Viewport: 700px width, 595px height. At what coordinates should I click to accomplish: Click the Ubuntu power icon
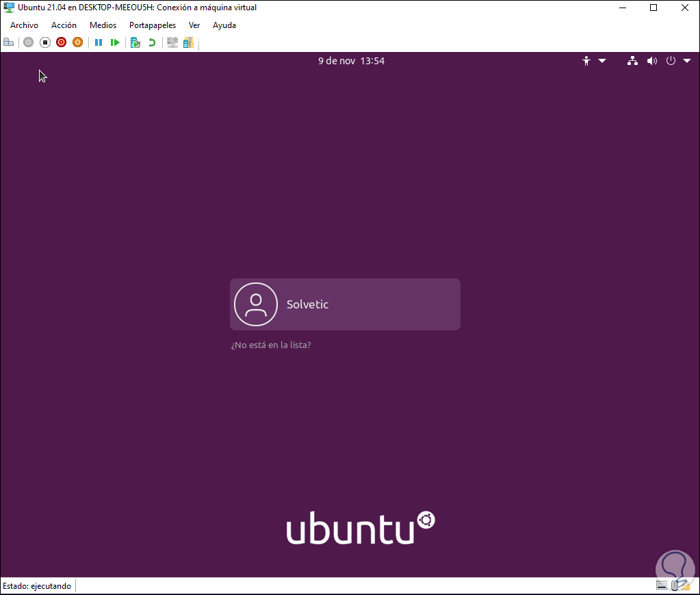click(671, 61)
